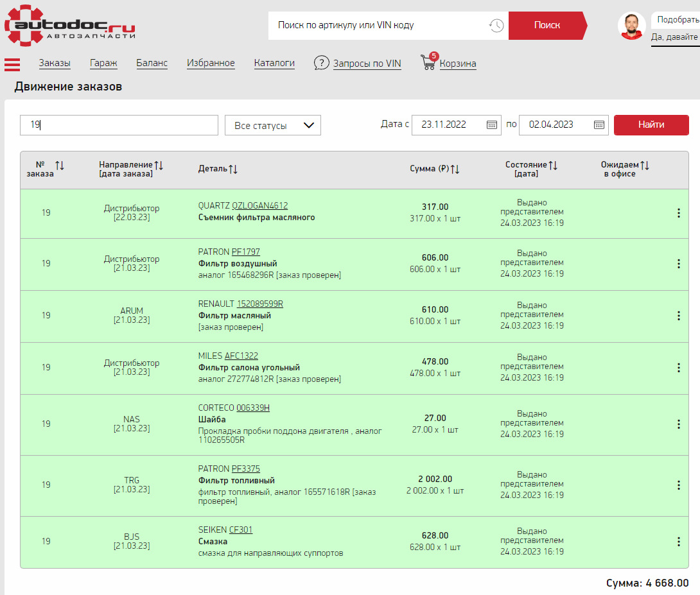Open actions menu for CORTECO row
This screenshot has width=700, height=595.
coord(679,424)
